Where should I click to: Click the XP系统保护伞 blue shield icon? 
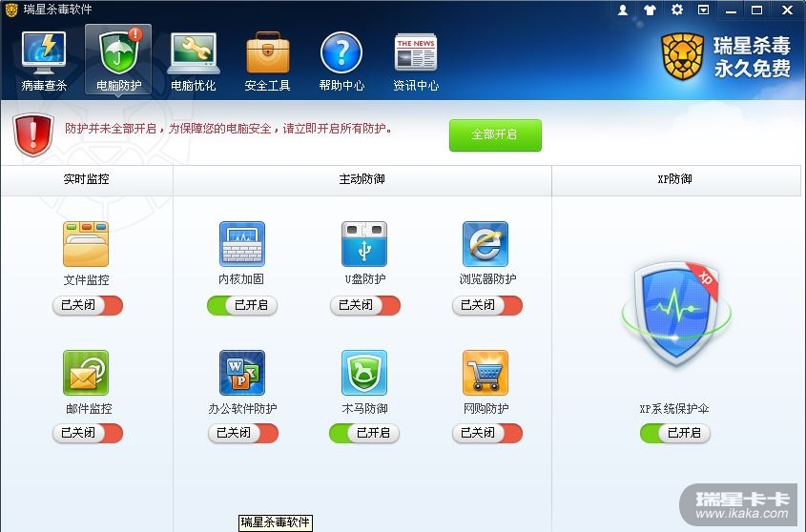[675, 314]
